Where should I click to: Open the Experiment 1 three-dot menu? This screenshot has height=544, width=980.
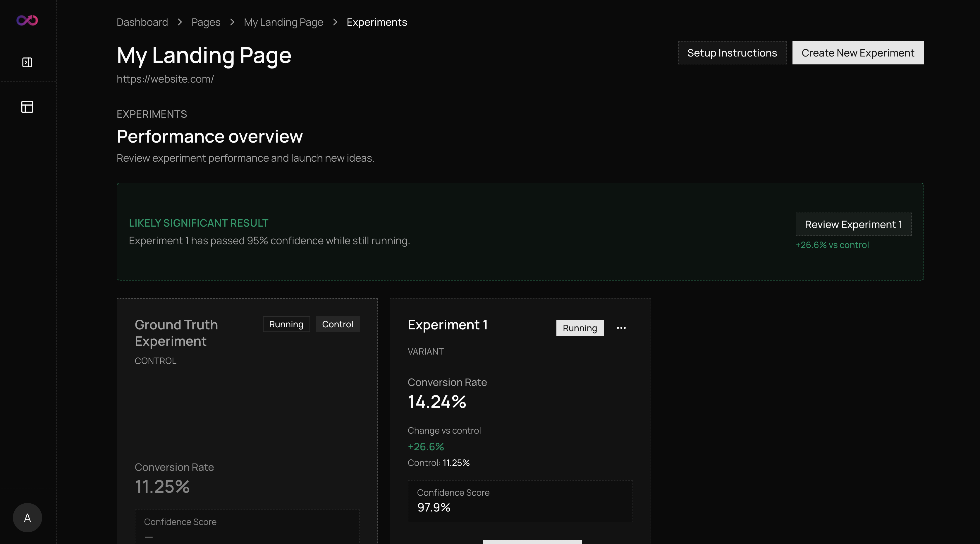pyautogui.click(x=621, y=328)
